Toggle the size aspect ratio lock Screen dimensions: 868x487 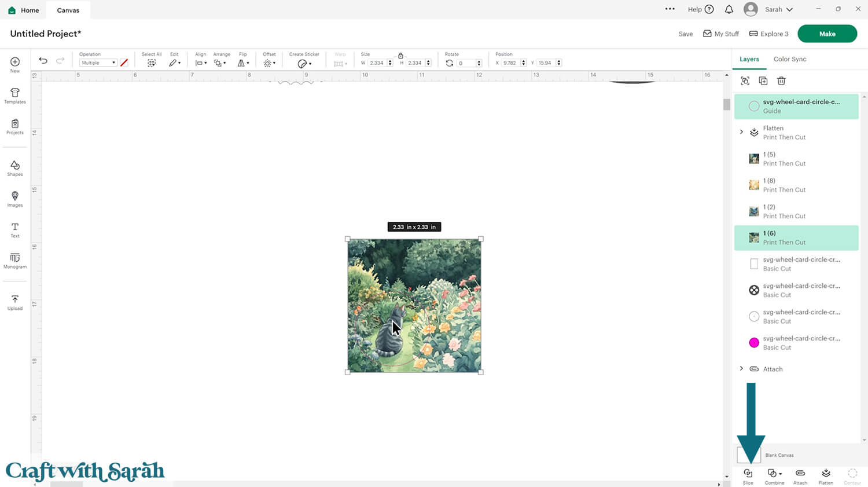[400, 56]
